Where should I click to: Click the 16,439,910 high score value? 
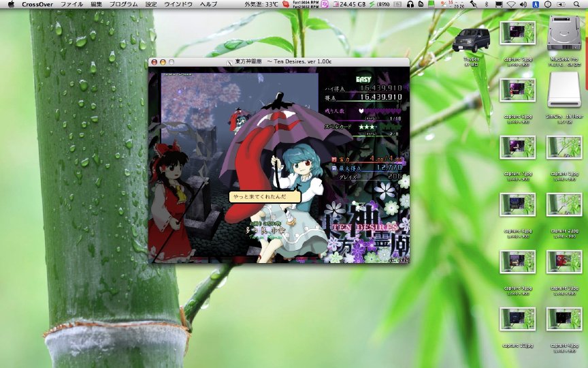tap(381, 88)
